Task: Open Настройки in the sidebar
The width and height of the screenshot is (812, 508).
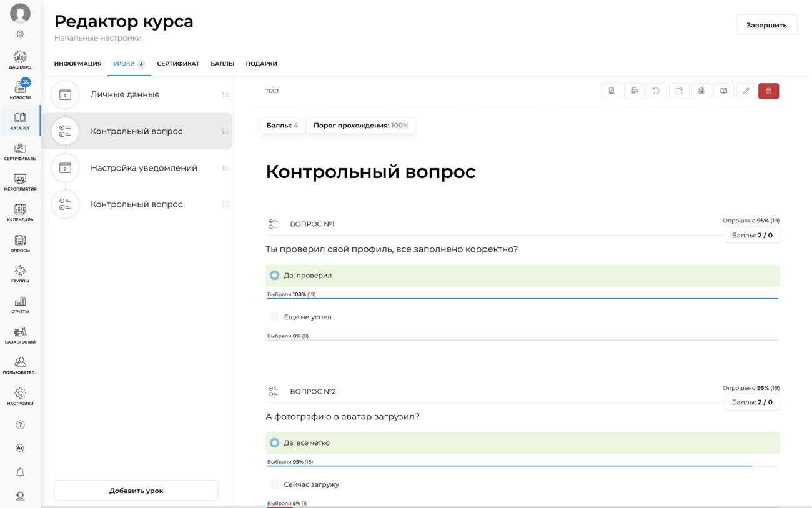Action: (20, 397)
